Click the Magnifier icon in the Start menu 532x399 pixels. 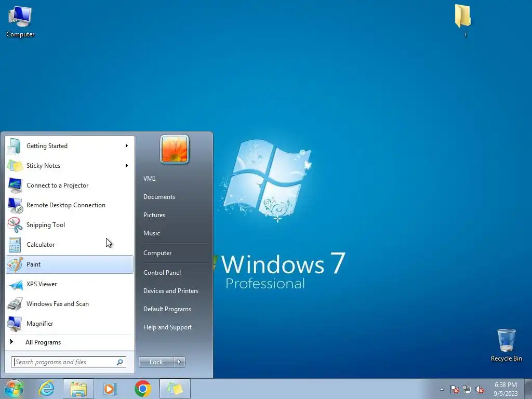tap(15, 324)
